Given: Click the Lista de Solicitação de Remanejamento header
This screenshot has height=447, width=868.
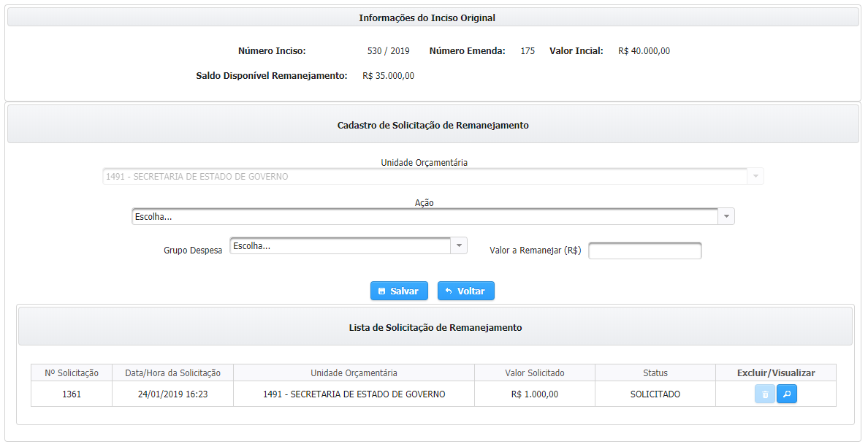Looking at the screenshot, I should [x=435, y=327].
